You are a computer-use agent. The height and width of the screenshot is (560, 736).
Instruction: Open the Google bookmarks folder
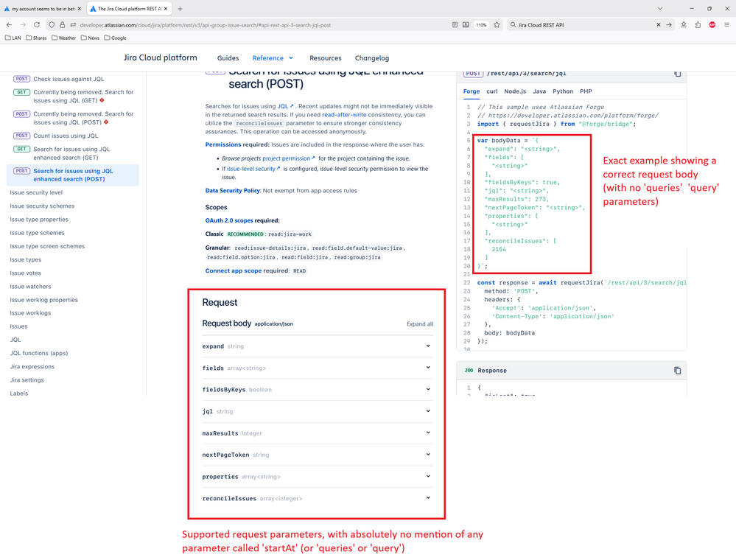point(116,38)
